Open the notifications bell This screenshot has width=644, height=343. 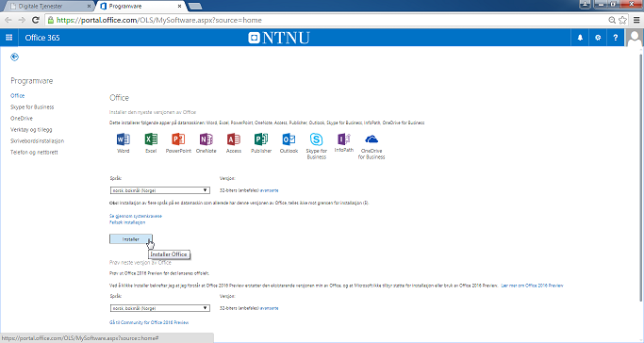coord(580,38)
